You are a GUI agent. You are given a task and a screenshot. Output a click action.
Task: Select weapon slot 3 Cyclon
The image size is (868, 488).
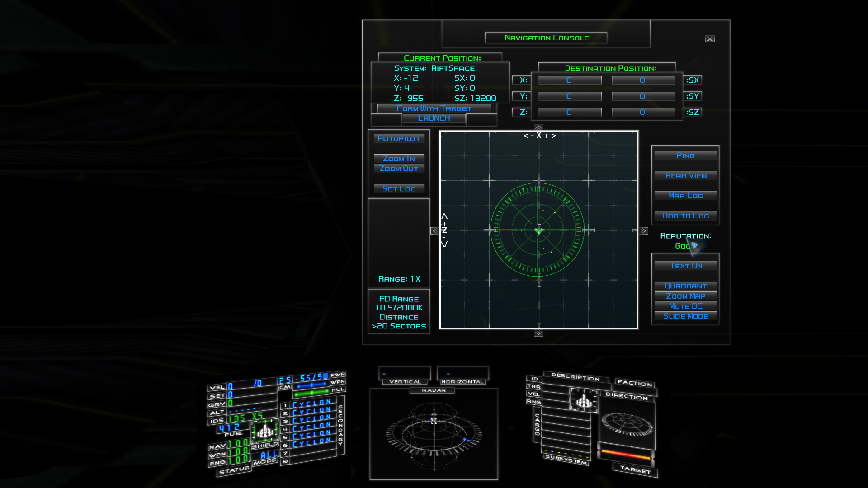[311, 419]
